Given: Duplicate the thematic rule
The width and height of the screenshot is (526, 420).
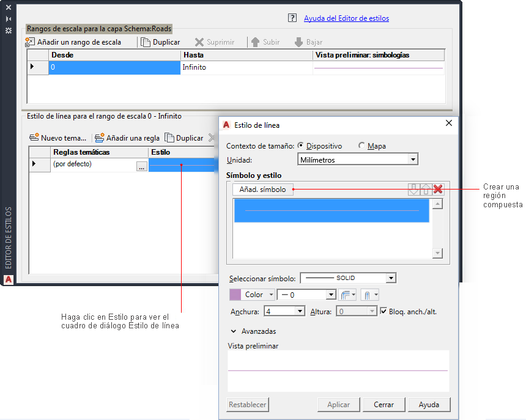Looking at the screenshot, I should 184,138.
